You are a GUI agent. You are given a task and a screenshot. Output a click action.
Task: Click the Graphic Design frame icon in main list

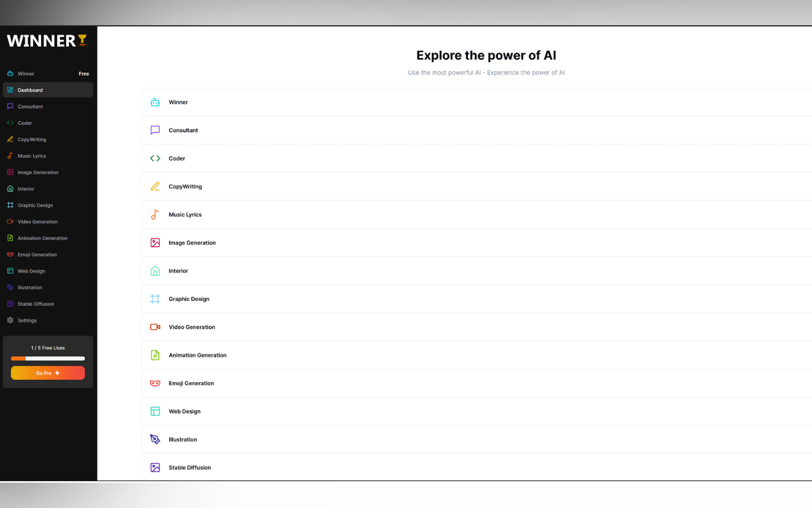point(155,299)
